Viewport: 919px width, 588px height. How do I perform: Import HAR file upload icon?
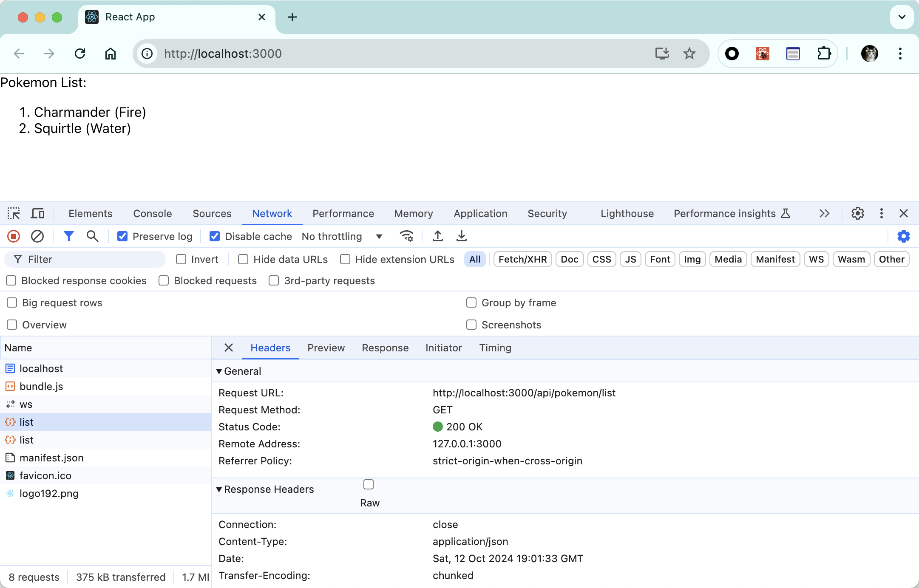(438, 236)
